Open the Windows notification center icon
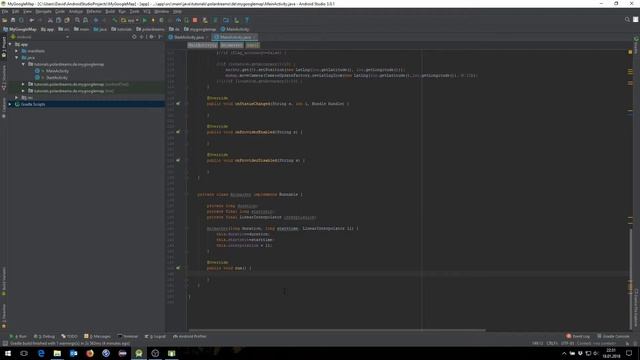640x360 pixels. (629, 353)
